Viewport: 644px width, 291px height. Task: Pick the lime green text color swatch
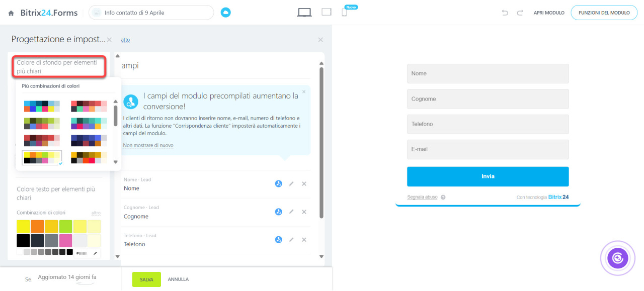click(x=65, y=226)
